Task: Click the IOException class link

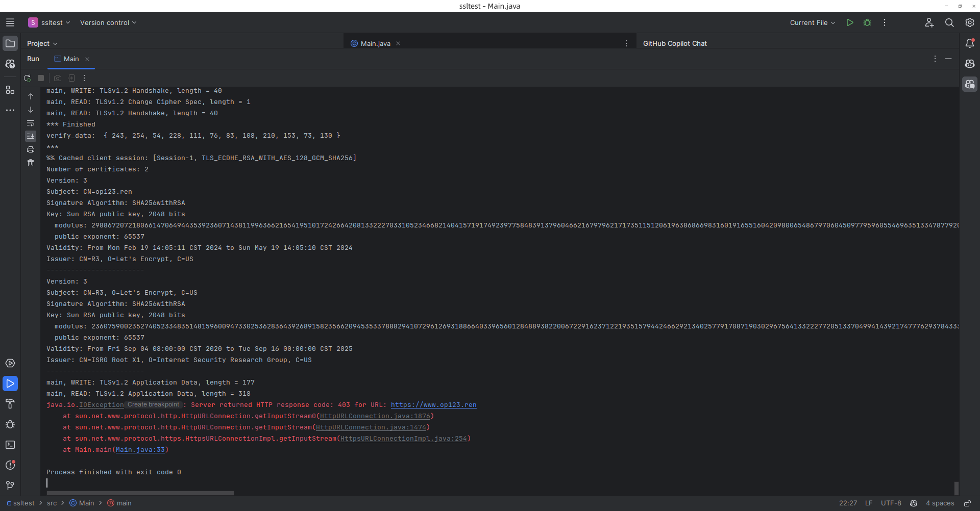Action: (102, 404)
